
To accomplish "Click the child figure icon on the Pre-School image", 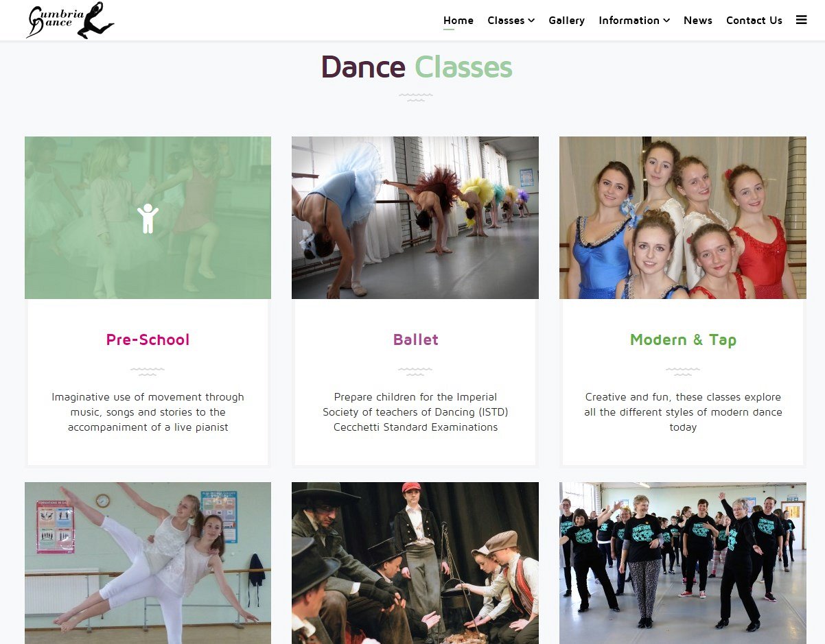I will coord(148,218).
